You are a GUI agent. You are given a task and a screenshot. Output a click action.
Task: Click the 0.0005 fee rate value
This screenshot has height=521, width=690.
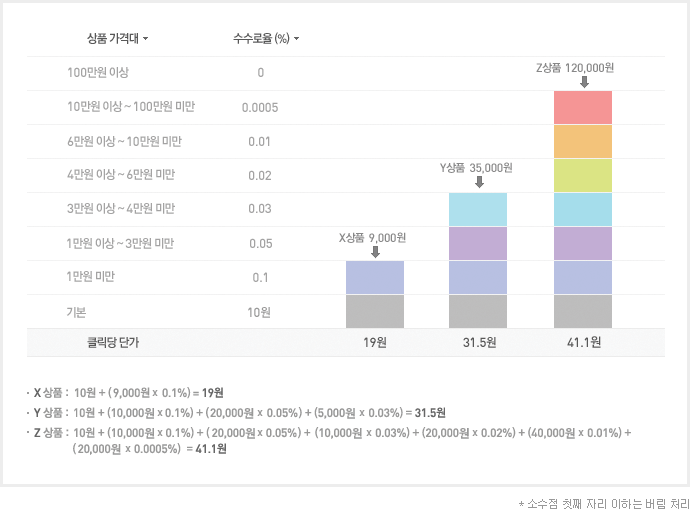pyautogui.click(x=260, y=107)
